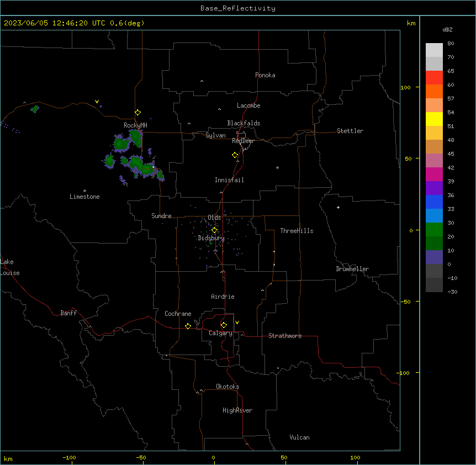The height and width of the screenshot is (465, 476).
Task: Click the yellow diamond marker south of RedDeer
Action: pos(235,155)
